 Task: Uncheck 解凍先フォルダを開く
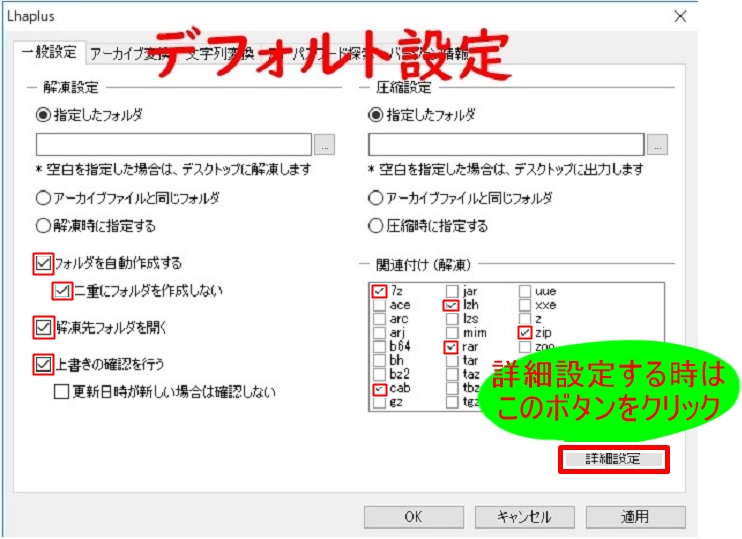43,327
